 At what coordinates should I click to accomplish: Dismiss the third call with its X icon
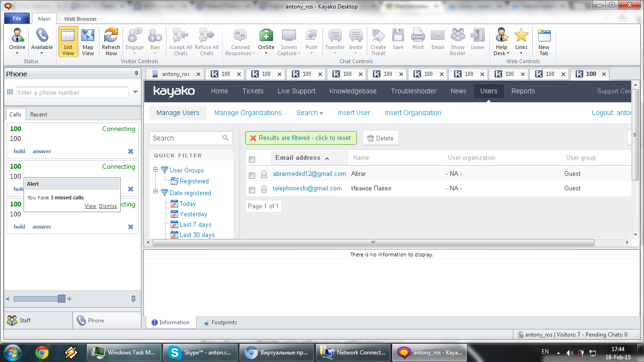[x=131, y=227]
